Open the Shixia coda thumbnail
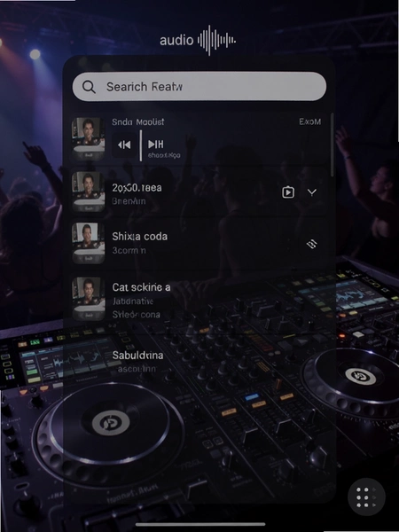 [88, 243]
